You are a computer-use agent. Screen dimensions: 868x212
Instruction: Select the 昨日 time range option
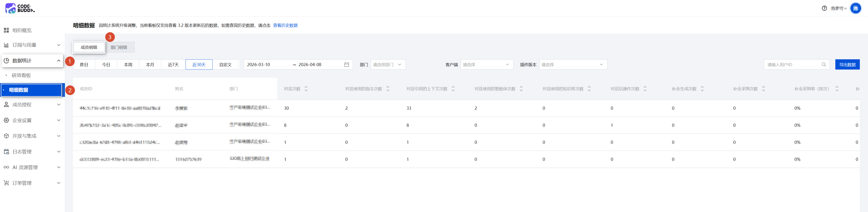point(84,65)
